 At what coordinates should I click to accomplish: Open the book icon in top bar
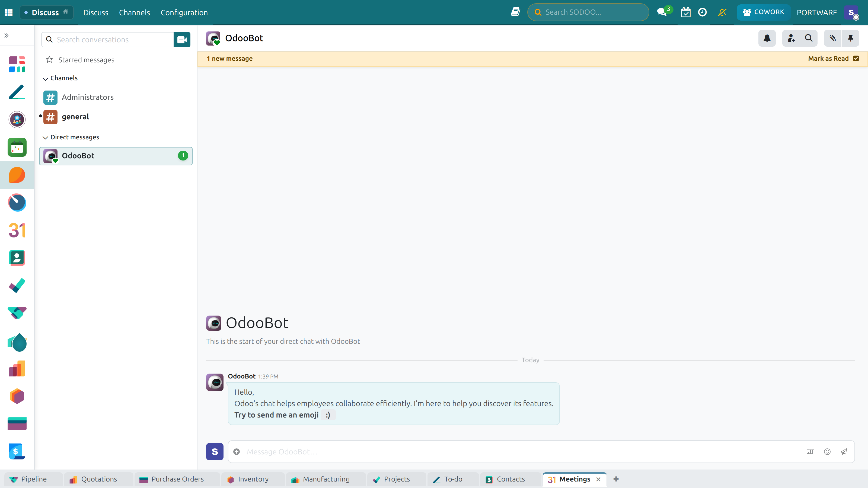516,12
